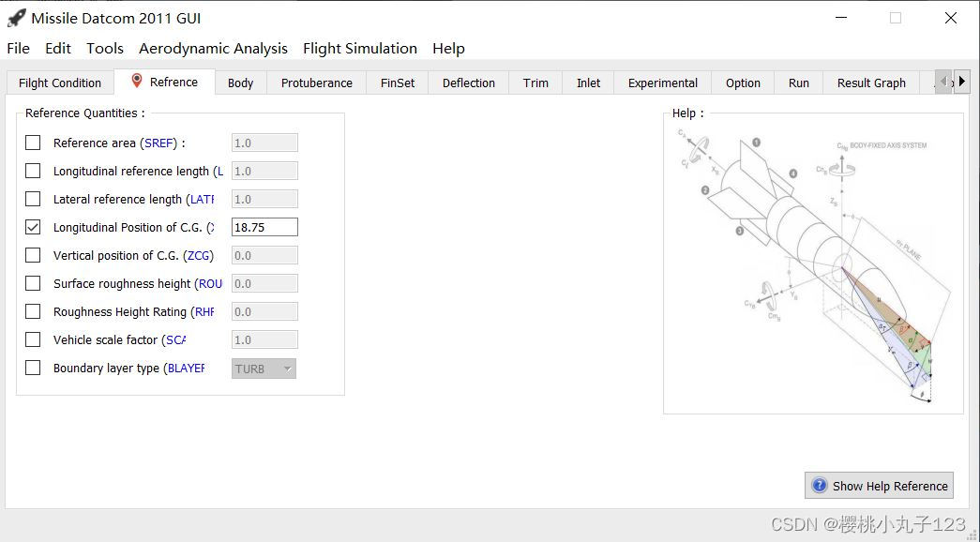The height and width of the screenshot is (542, 980).
Task: Switch to the Result Graph tab
Action: 871,83
